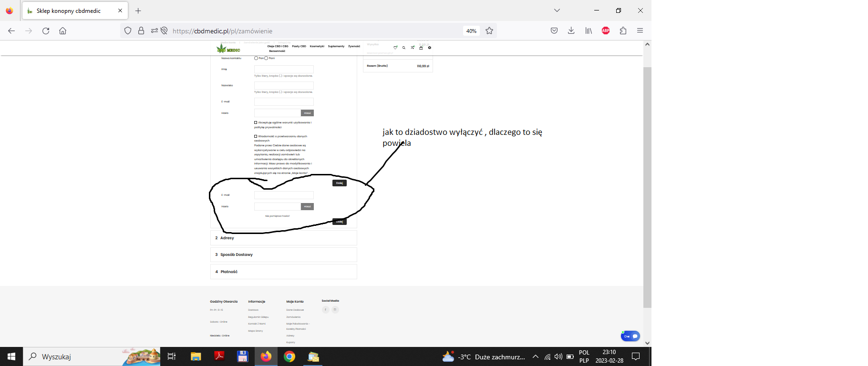Open the Oleje CBD i CBG menu
This screenshot has height=366, width=868.
pyautogui.click(x=278, y=46)
